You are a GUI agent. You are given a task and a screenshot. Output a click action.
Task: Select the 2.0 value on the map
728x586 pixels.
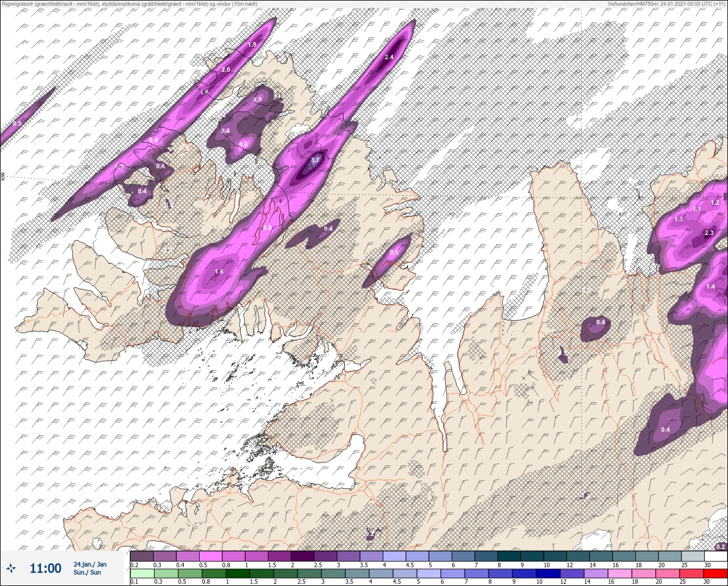click(226, 69)
